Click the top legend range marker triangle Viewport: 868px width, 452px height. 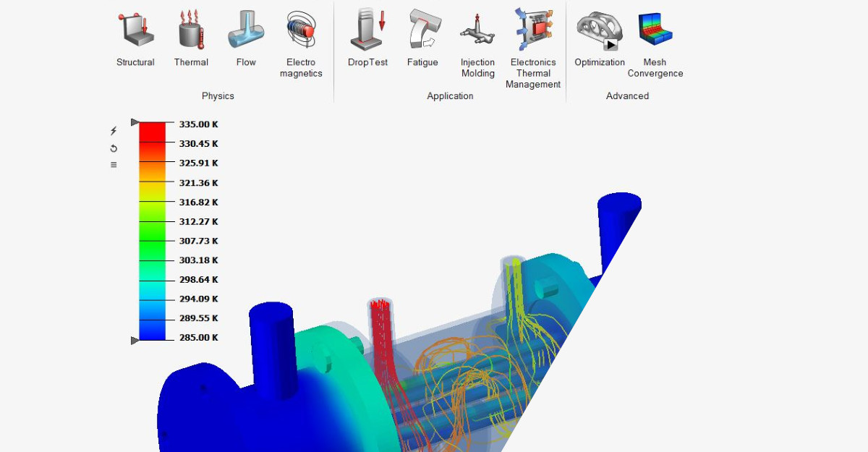point(135,122)
